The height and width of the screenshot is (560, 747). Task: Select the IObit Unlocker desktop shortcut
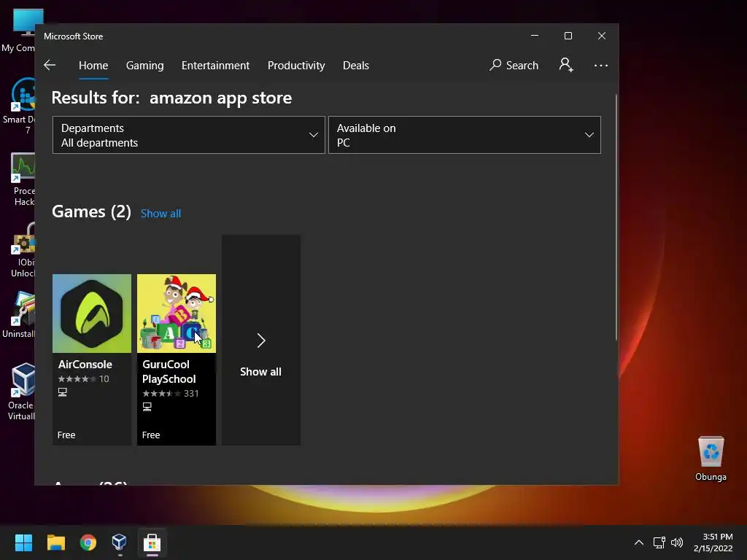click(x=21, y=251)
